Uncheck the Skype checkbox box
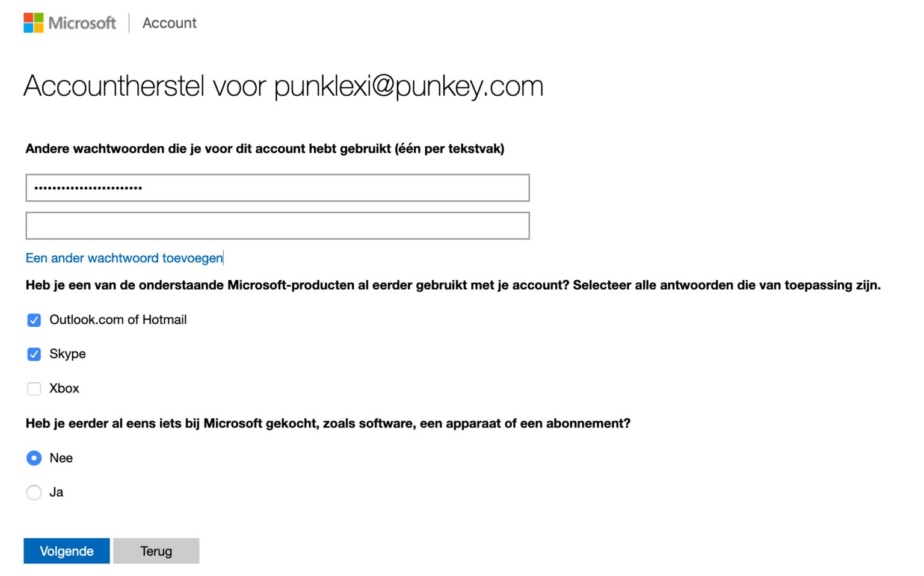Viewport: 924px width, 576px height. (34, 355)
